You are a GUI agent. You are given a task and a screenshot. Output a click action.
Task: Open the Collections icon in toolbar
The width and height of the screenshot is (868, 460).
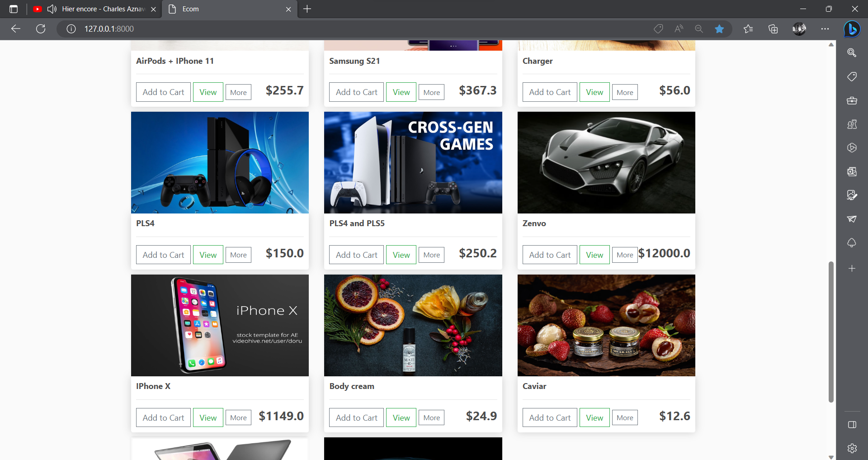[773, 29]
